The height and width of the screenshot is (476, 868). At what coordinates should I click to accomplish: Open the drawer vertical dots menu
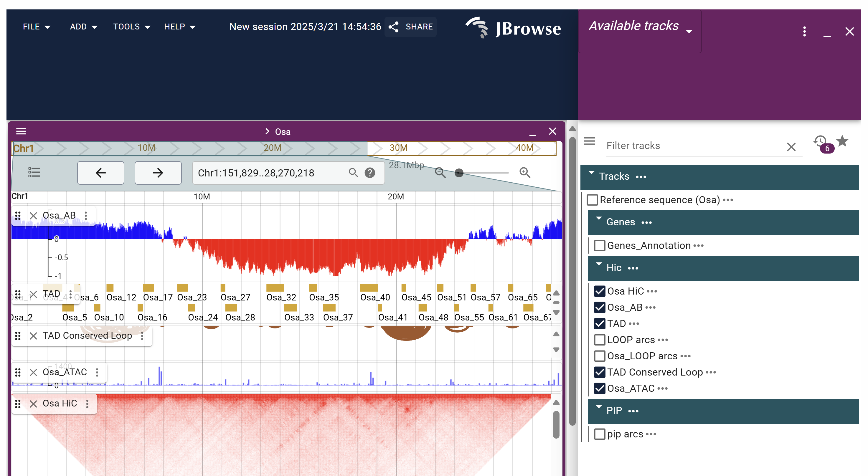[805, 32]
